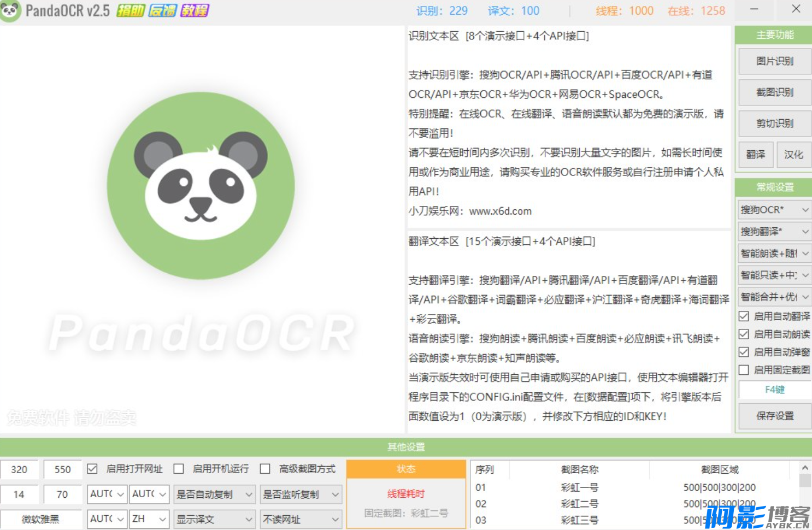812x530 pixels.
Task: Click the 固定截图: 彩虹二号 status text
Action: [406, 514]
